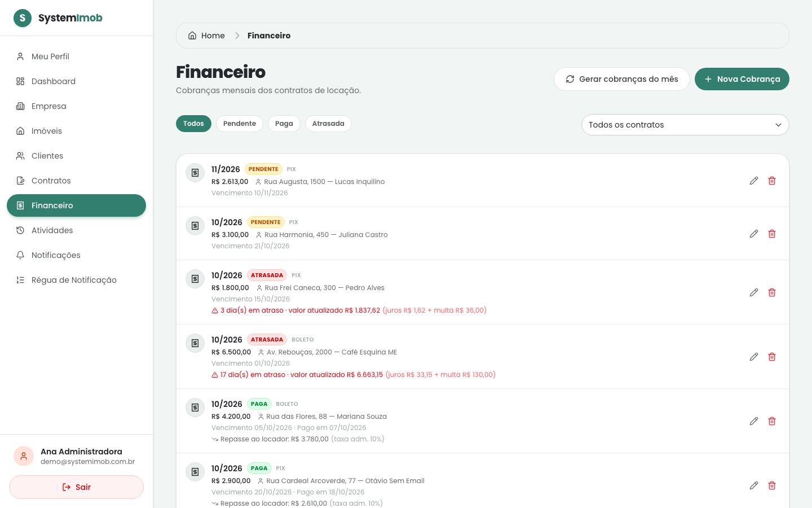
Task: Filter by Paga status
Action: pos(284,124)
